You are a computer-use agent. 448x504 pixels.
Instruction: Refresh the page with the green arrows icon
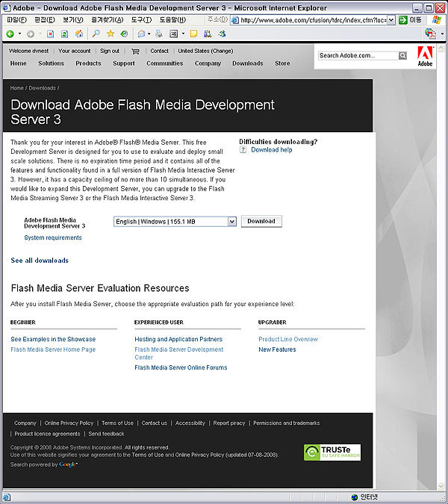pyautogui.click(x=65, y=34)
